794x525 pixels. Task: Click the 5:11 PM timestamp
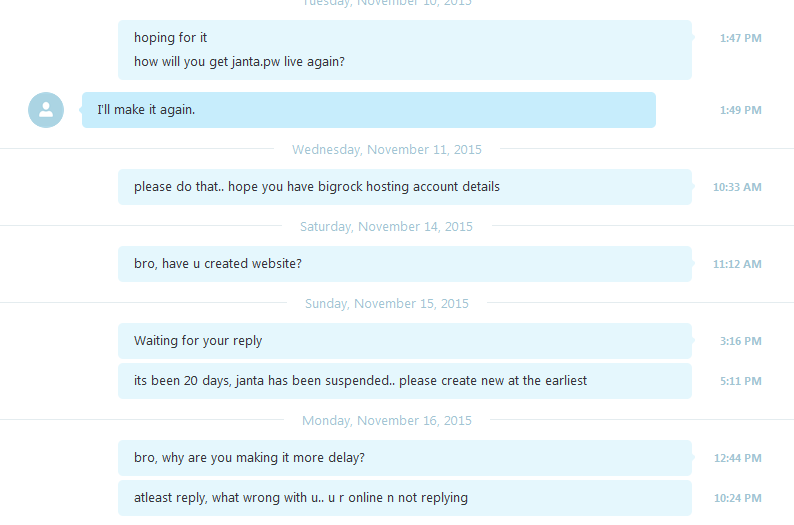coord(740,381)
